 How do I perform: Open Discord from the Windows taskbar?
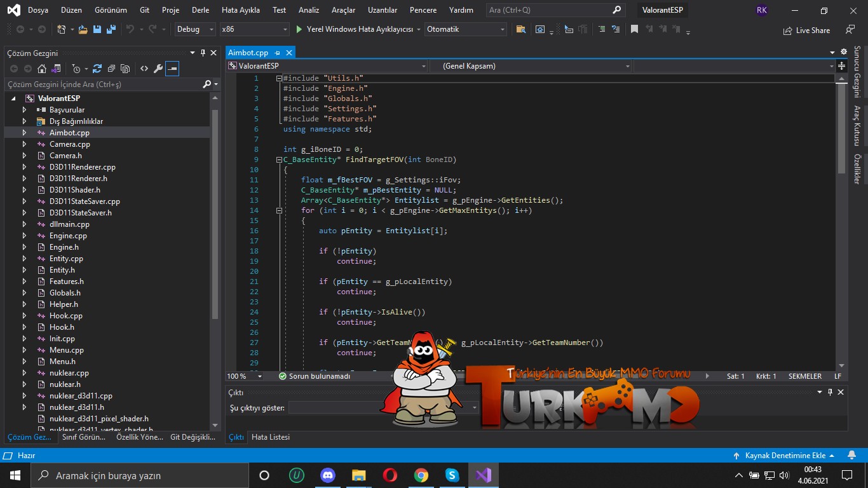point(328,475)
